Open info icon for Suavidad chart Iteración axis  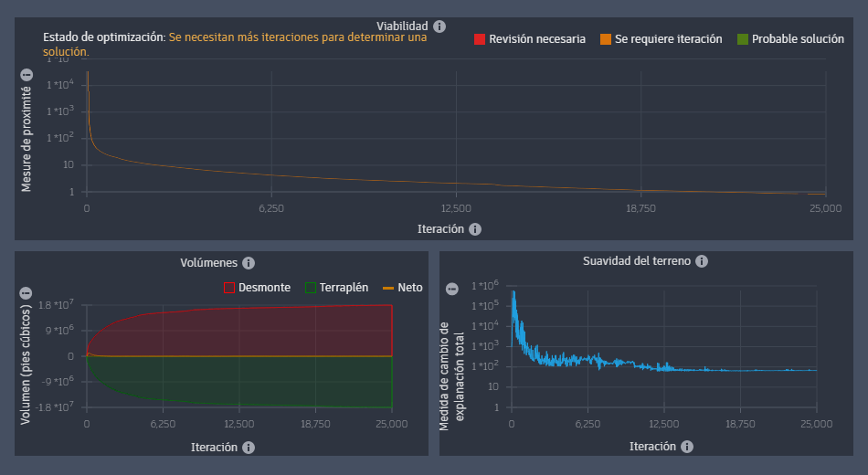[687, 447]
